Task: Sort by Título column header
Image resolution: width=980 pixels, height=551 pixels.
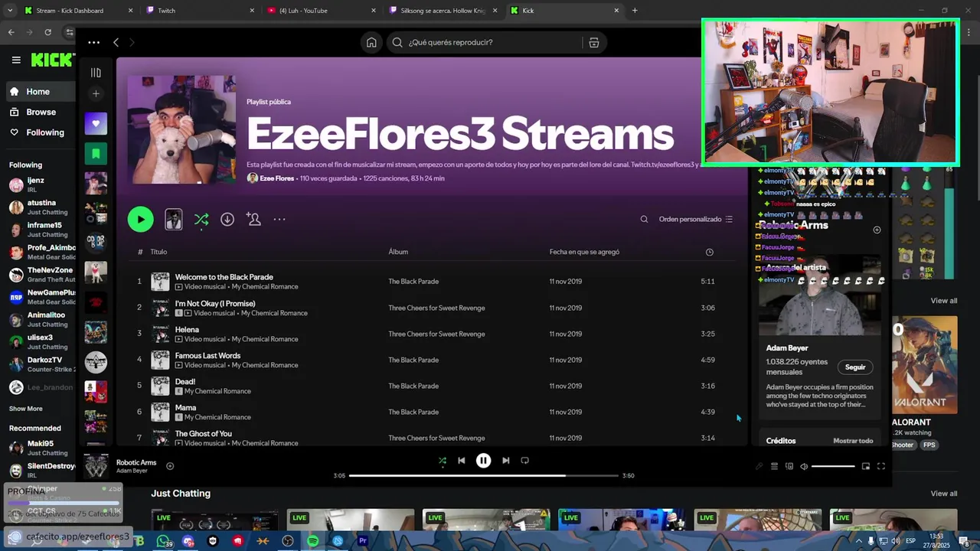Action: click(158, 252)
